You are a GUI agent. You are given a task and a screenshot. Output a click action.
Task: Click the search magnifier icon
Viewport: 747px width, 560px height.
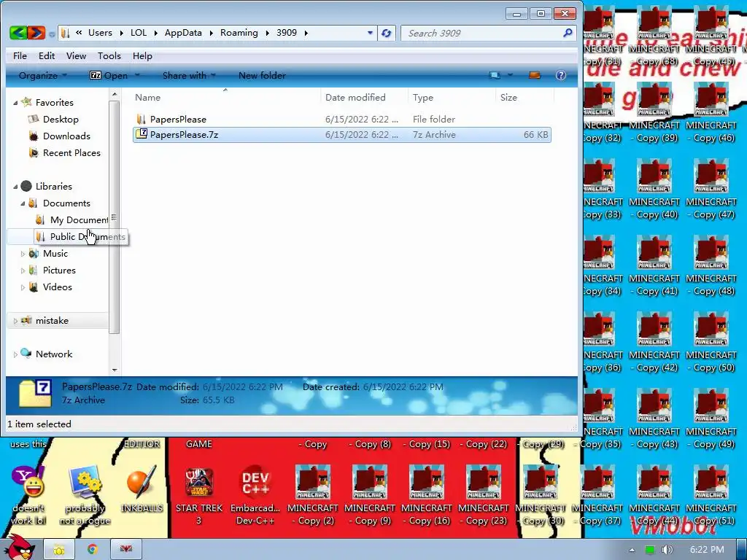click(568, 33)
